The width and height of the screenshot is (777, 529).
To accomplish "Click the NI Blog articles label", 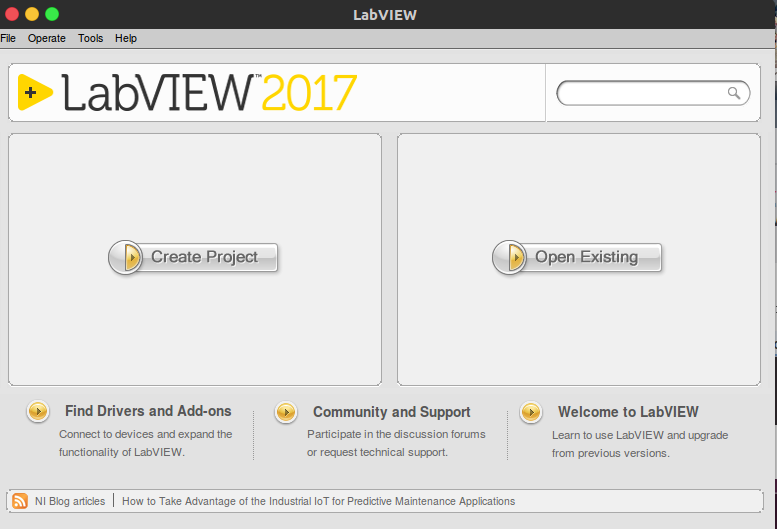I will [x=70, y=501].
